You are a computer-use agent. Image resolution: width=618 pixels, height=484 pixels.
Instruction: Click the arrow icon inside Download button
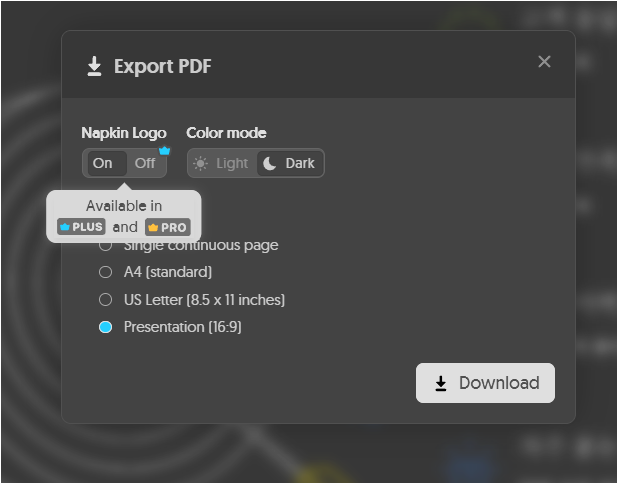click(x=441, y=383)
